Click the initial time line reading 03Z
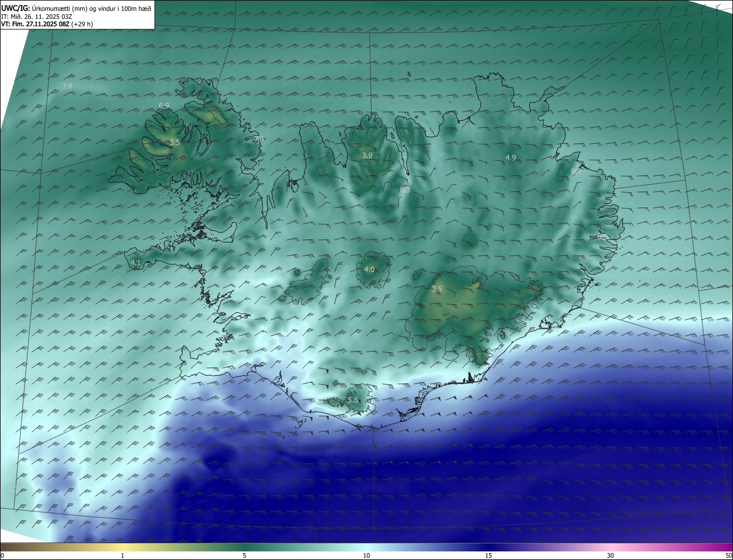This screenshot has width=733, height=560. point(37,17)
